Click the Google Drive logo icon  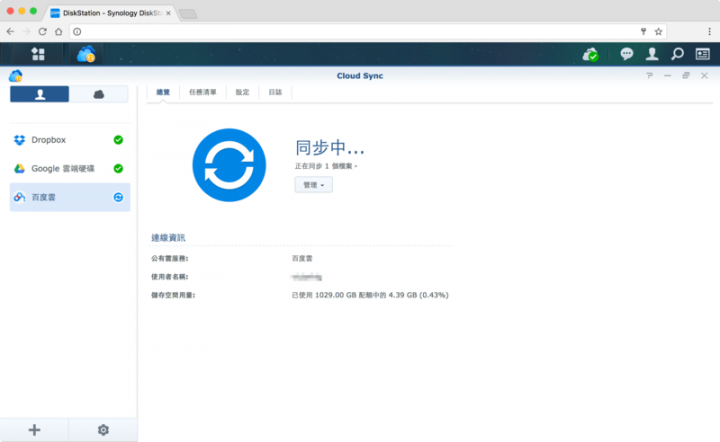(x=19, y=168)
